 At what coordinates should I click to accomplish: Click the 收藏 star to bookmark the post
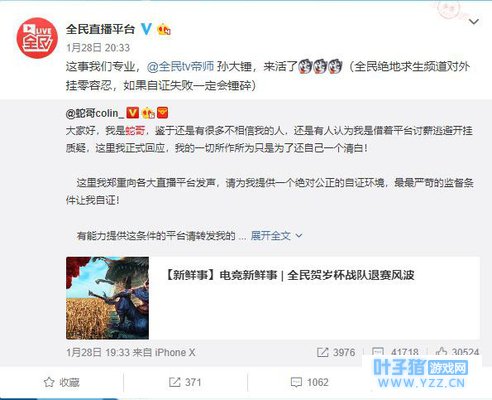62,382
